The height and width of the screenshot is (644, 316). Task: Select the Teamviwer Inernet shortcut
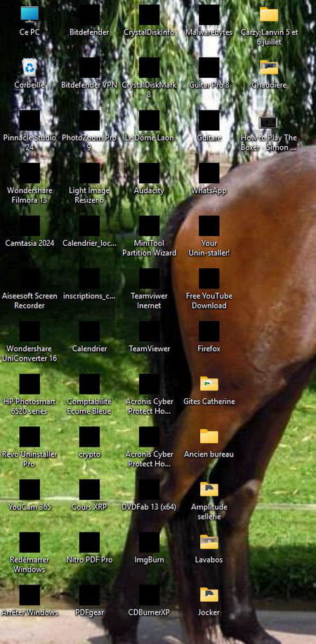tap(149, 279)
